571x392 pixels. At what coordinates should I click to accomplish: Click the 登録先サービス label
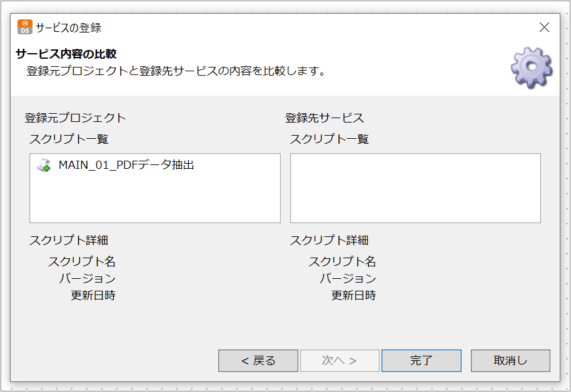(325, 118)
